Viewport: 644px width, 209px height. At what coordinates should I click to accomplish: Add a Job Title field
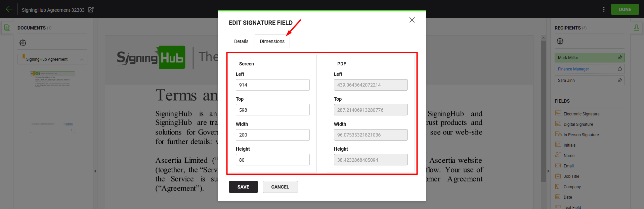571,176
